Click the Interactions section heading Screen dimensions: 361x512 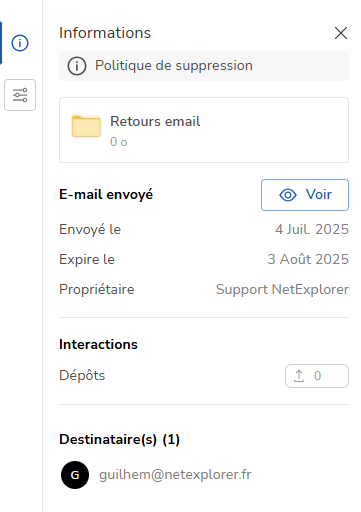[98, 344]
